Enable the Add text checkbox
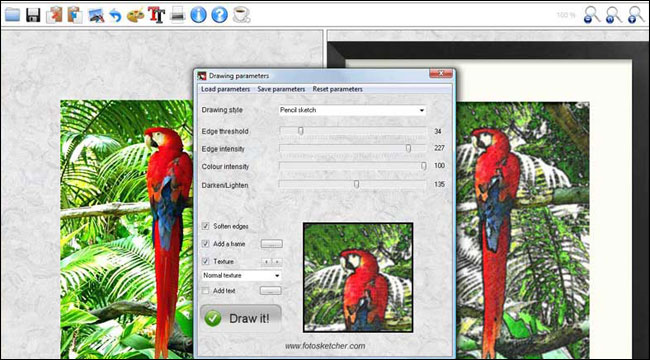Viewport: 650px width, 360px height. point(205,291)
